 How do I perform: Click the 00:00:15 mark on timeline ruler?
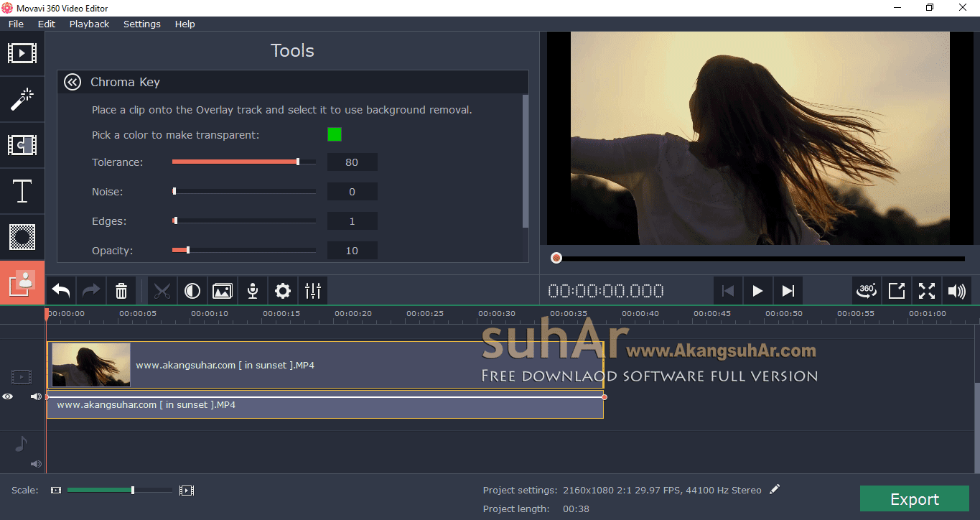tap(281, 313)
